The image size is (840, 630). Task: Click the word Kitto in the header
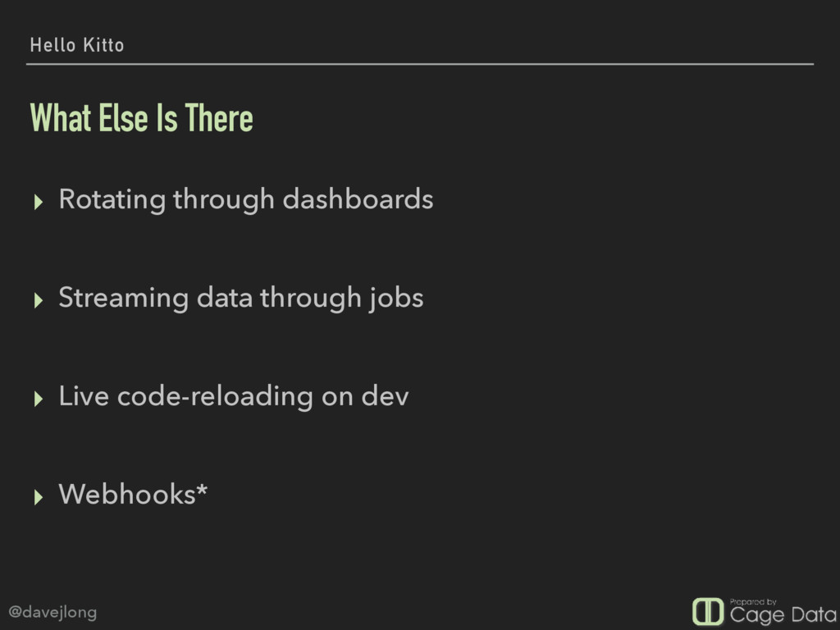pyautogui.click(x=103, y=45)
